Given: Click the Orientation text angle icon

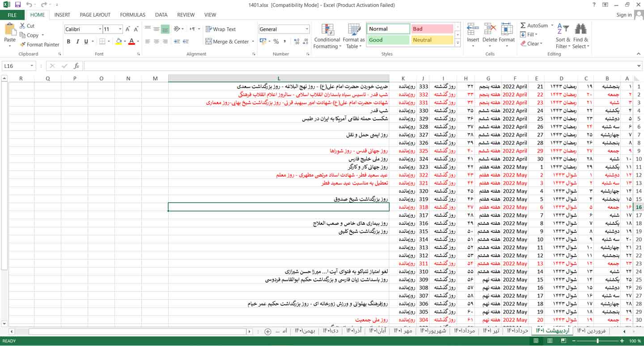Looking at the screenshot, I should click(x=177, y=29).
